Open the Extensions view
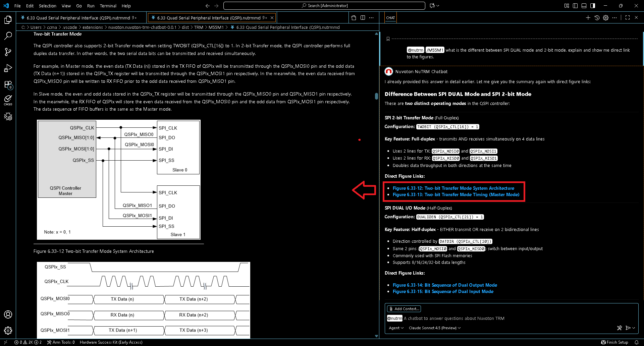This screenshot has height=346, width=644. pyautogui.click(x=8, y=84)
